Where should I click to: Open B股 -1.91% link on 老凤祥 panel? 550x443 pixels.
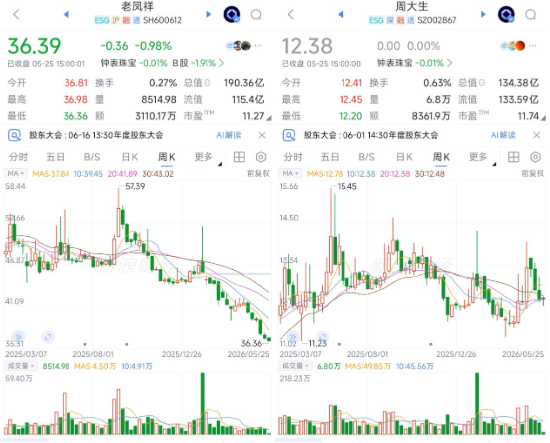[194, 63]
